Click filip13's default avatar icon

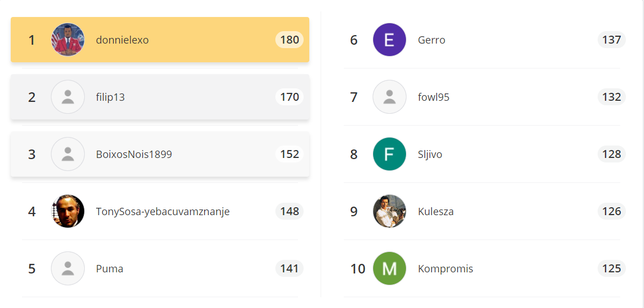[68, 97]
